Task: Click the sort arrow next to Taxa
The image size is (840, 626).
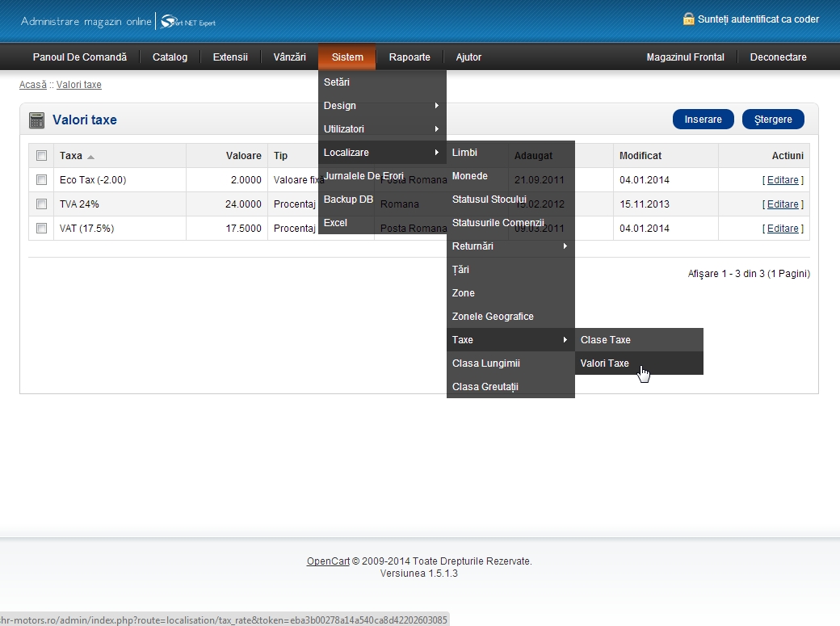Action: [x=90, y=157]
